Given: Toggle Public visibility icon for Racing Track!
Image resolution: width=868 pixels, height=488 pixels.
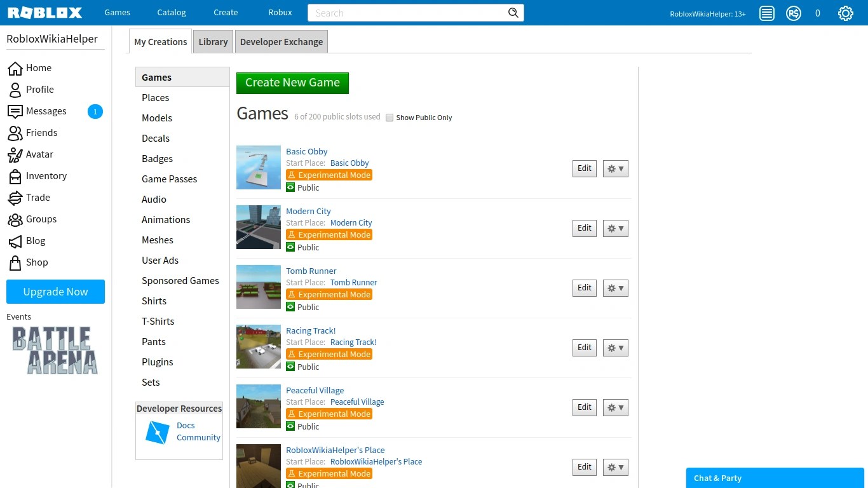Looking at the screenshot, I should 290,367.
